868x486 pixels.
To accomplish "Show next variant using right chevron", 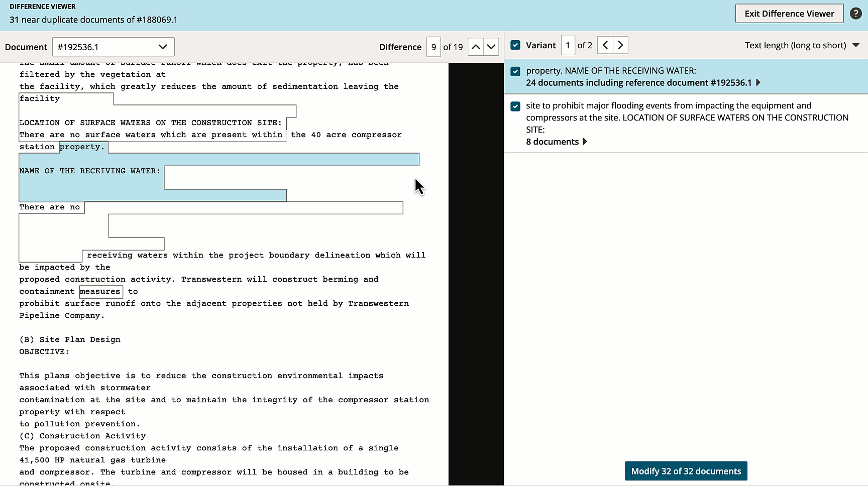I will click(620, 45).
